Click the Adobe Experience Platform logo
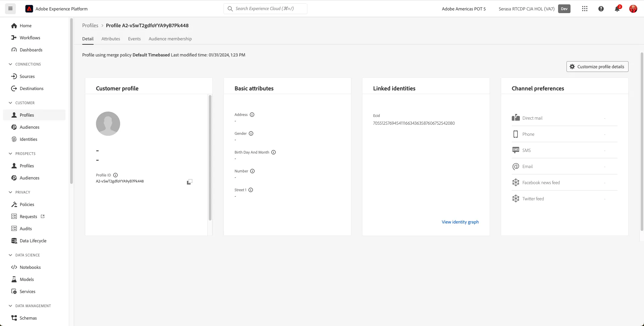 29,9
